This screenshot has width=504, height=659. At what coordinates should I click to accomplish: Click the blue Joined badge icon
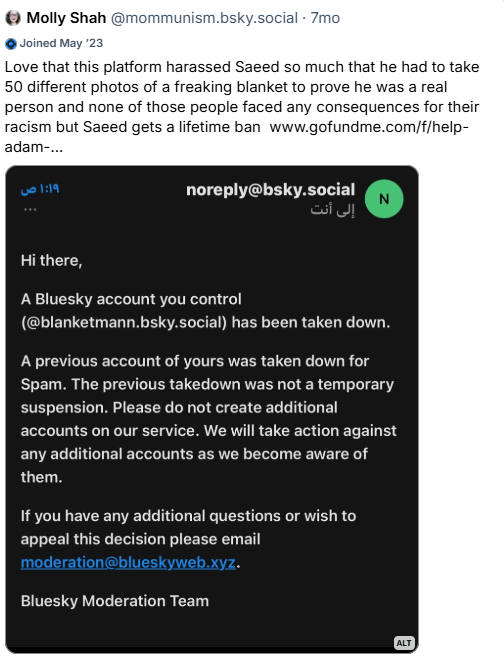coord(11,44)
